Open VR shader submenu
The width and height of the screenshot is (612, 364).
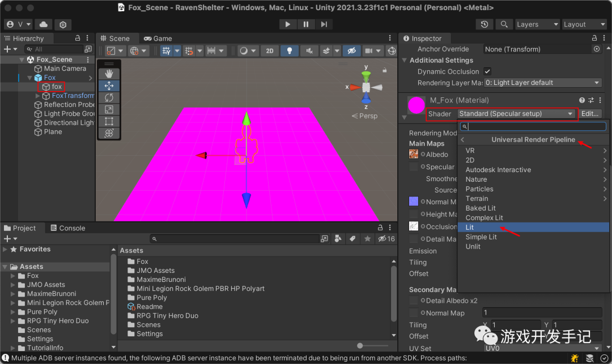tap(533, 151)
